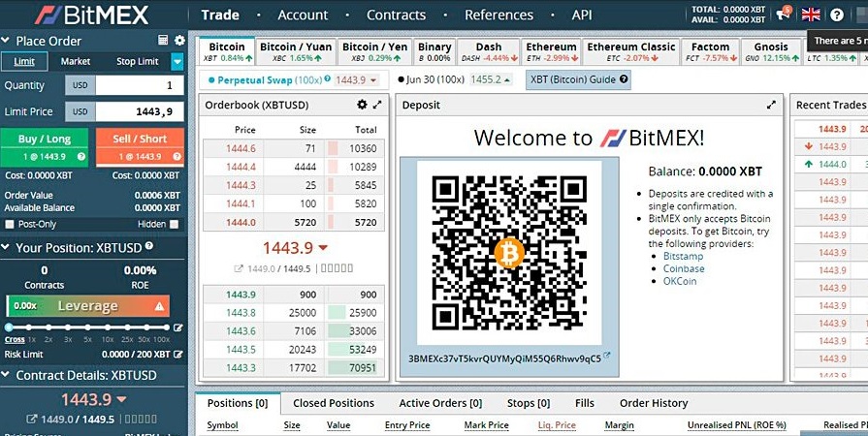Collapse Contract Details: XBTUSD section
This screenshot has height=436, width=868.
point(6,375)
